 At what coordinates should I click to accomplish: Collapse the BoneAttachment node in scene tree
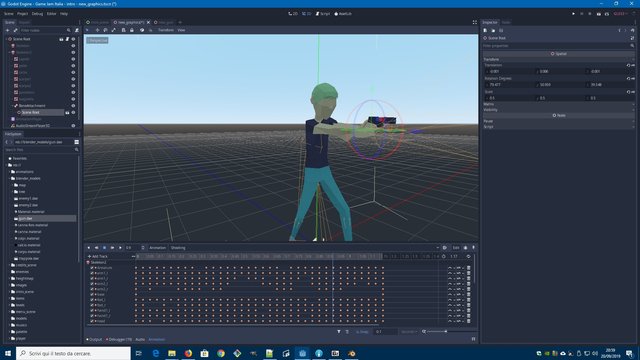pos(13,106)
